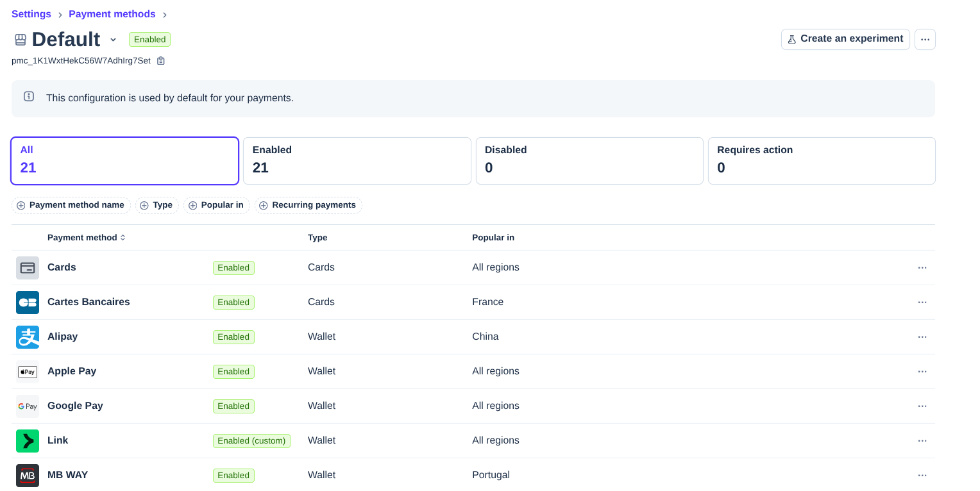The image size is (980, 491).
Task: Navigate to Payment methods breadcrumb link
Action: point(112,14)
